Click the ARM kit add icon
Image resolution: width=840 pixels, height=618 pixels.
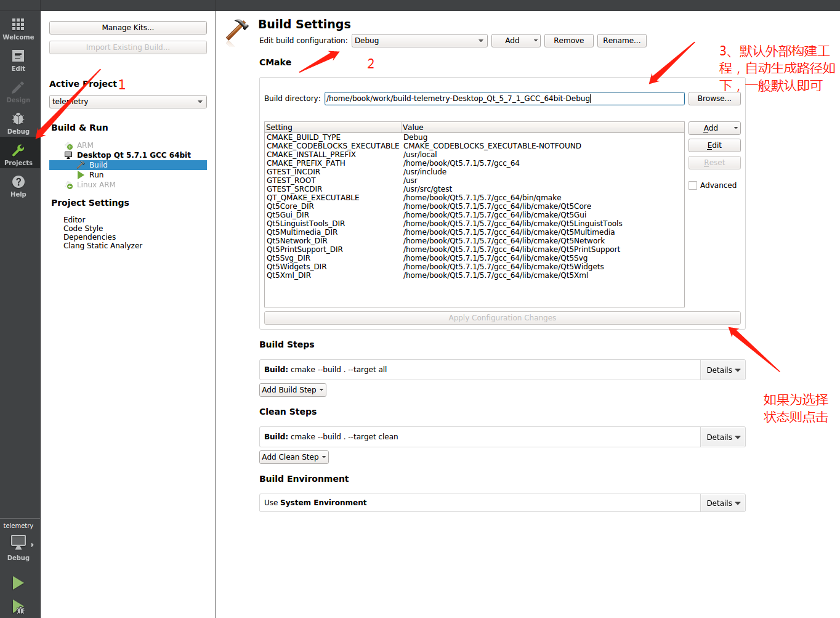point(70,146)
